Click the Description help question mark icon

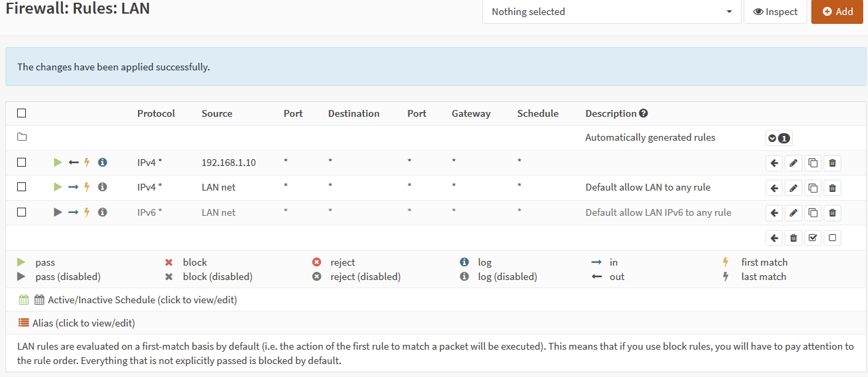coord(643,113)
